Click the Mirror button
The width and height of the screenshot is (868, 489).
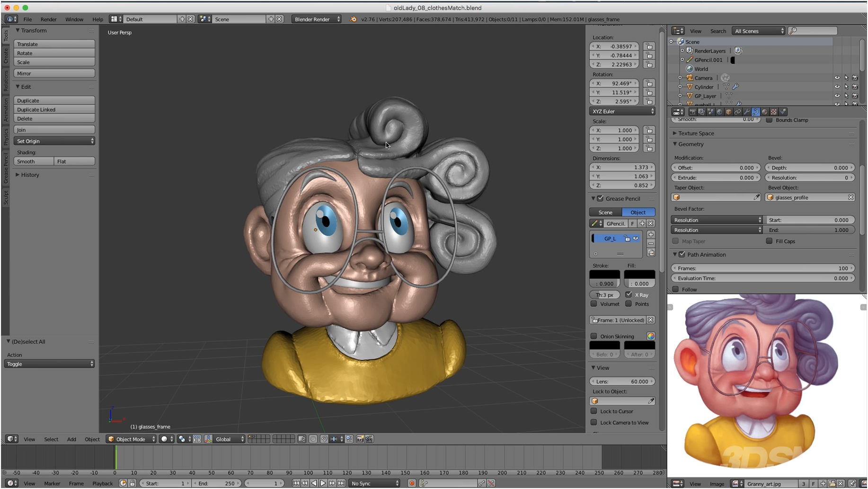coord(54,73)
